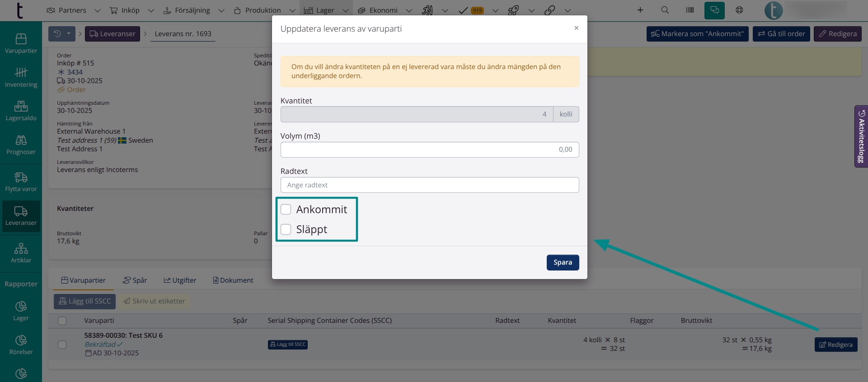This screenshot has width=868, height=382.
Task: Click the search magnifier icon
Action: (665, 10)
